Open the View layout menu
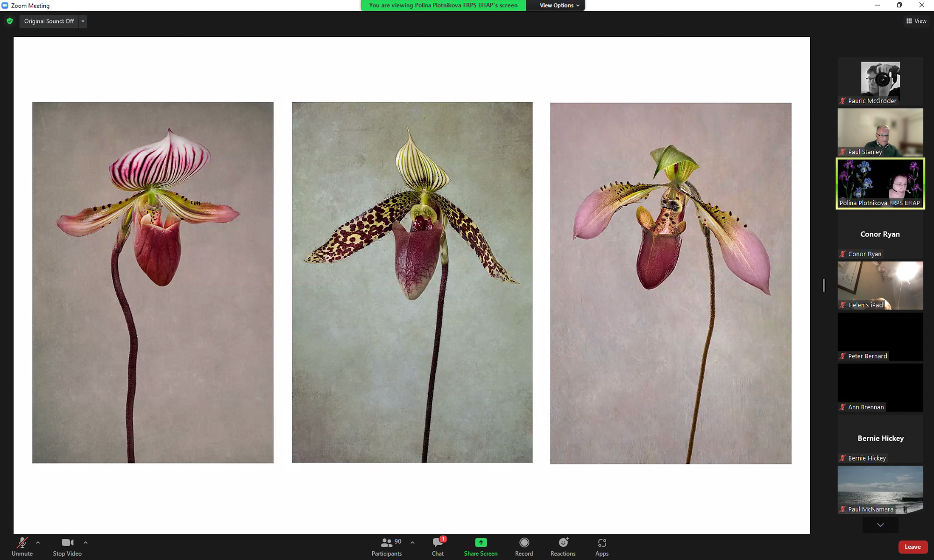The width and height of the screenshot is (934, 560). [916, 21]
